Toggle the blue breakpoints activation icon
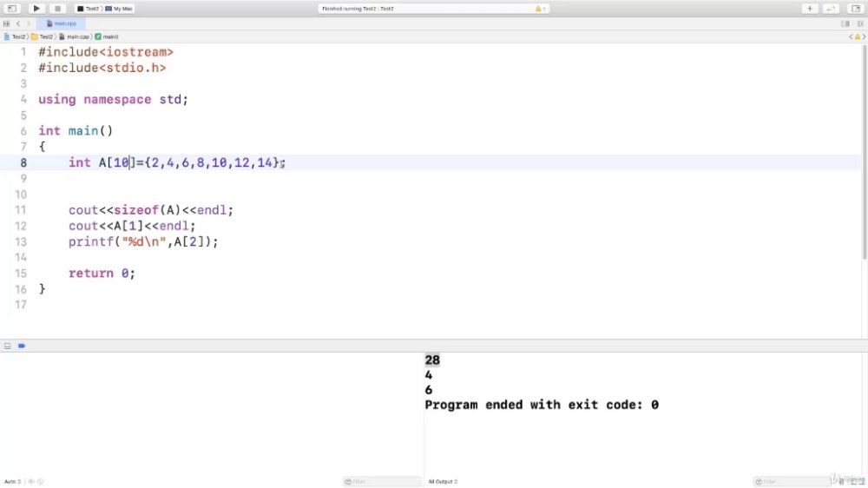This screenshot has height=488, width=868. [x=22, y=346]
